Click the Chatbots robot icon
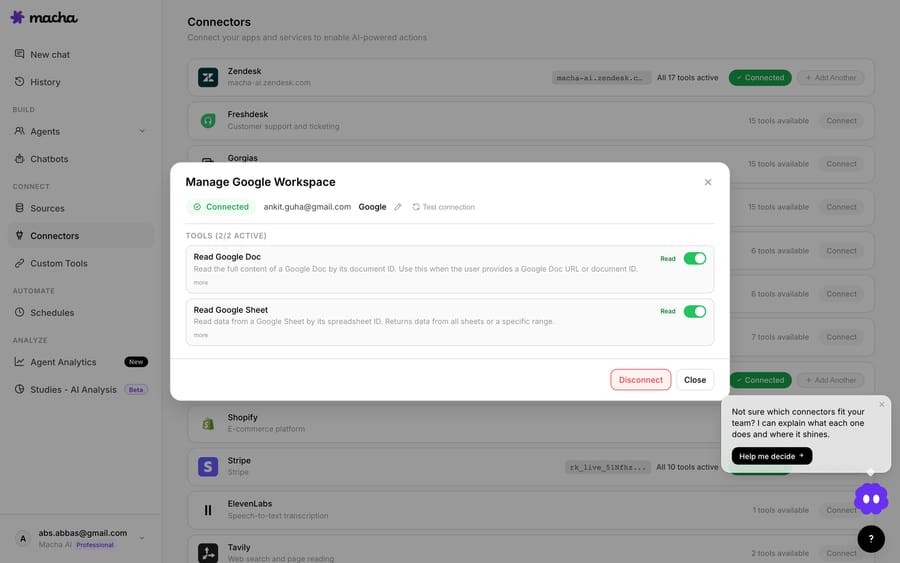Image resolution: width=900 pixels, height=563 pixels. [x=20, y=158]
